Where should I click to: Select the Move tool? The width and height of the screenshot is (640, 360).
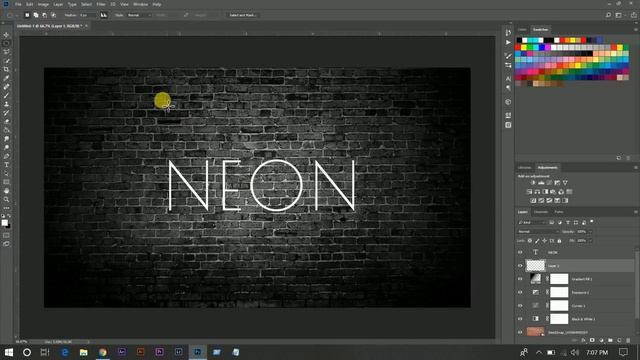pyautogui.click(x=6, y=35)
